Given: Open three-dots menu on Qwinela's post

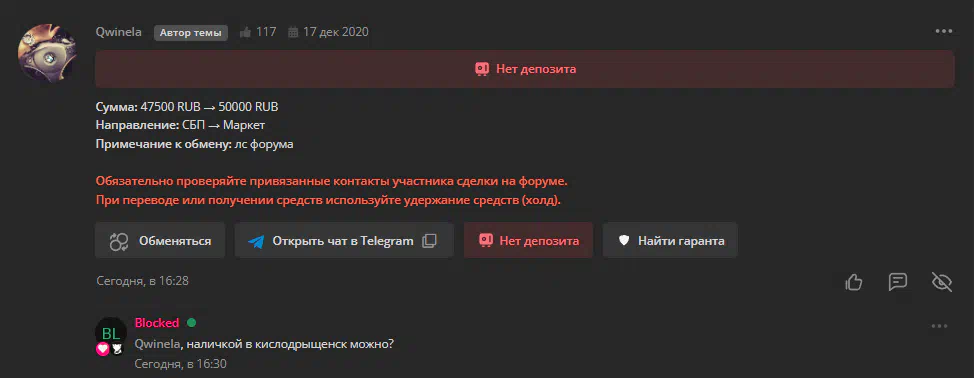Looking at the screenshot, I should (944, 32).
